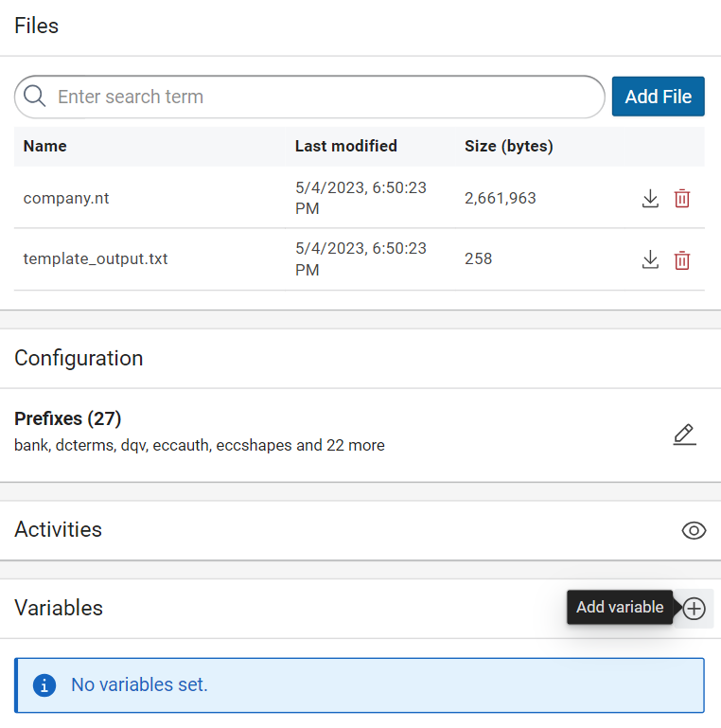Delete the template_output.txt file
Image resolution: width=721 pixels, height=728 pixels.
click(x=681, y=260)
